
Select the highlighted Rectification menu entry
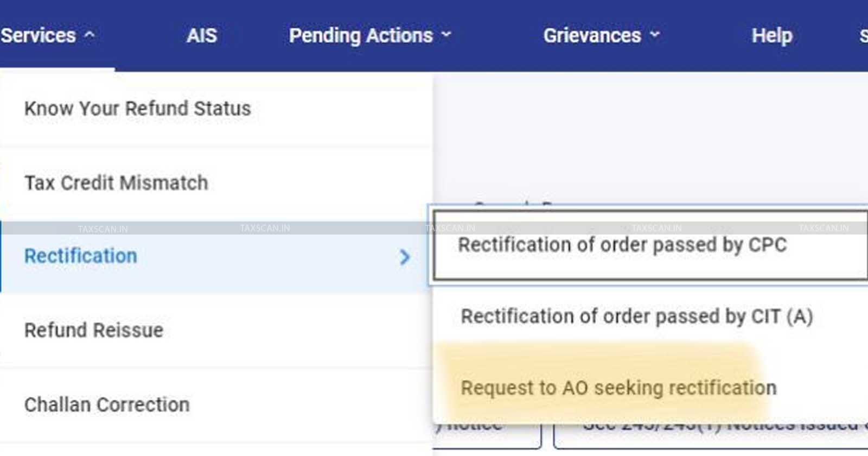click(81, 256)
